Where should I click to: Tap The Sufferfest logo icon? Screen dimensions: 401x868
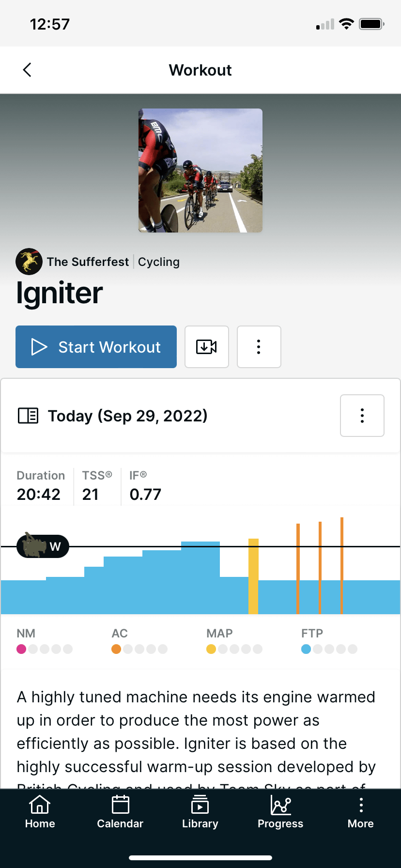[x=29, y=262]
